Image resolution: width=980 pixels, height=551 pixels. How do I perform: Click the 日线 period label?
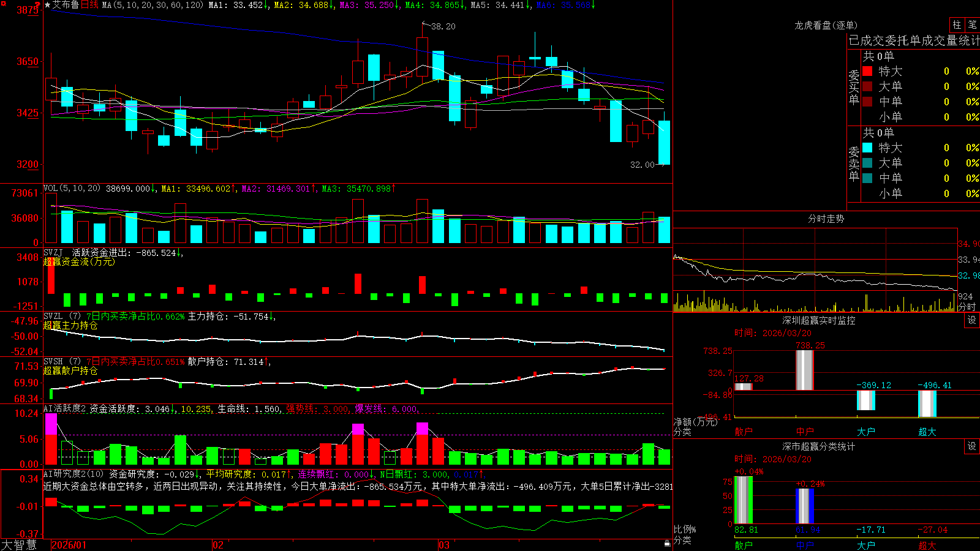89,5
